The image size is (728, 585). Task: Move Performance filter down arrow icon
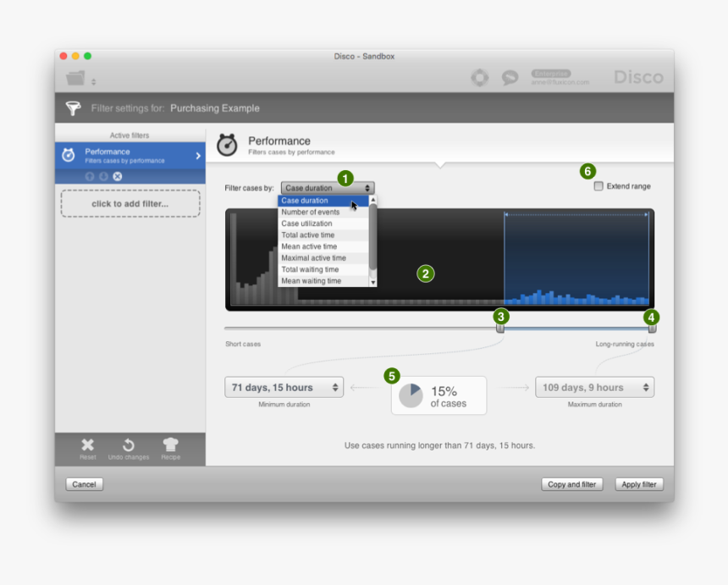[x=103, y=176]
